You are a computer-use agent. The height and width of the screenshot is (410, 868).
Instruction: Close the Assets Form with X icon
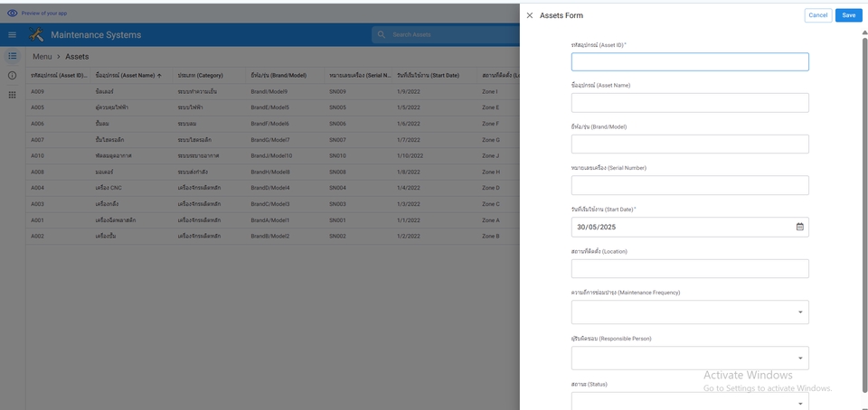click(529, 15)
